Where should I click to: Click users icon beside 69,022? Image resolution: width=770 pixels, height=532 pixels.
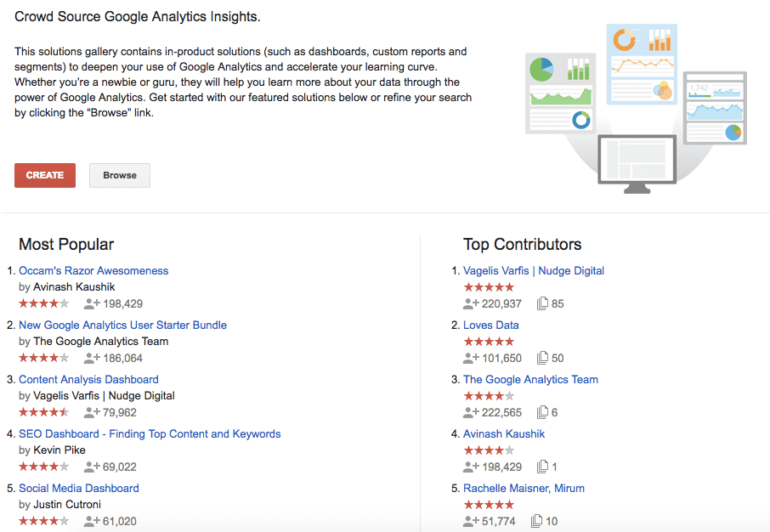[x=92, y=467]
